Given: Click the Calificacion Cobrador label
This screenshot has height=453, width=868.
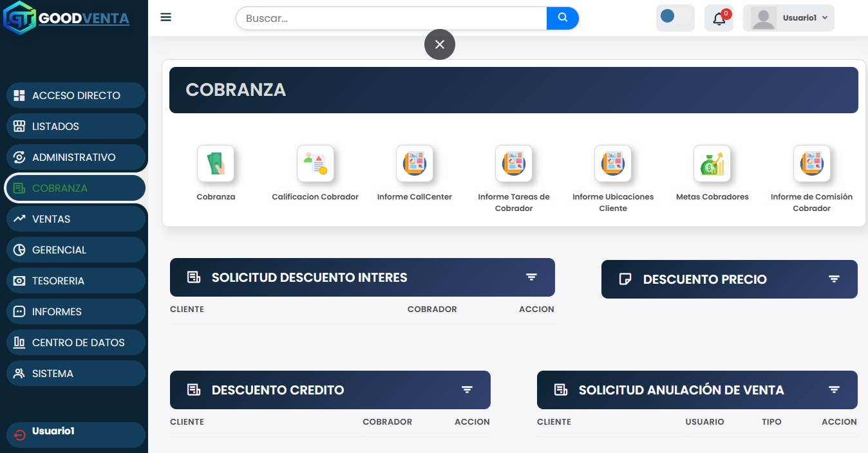Looking at the screenshot, I should pos(316,197).
